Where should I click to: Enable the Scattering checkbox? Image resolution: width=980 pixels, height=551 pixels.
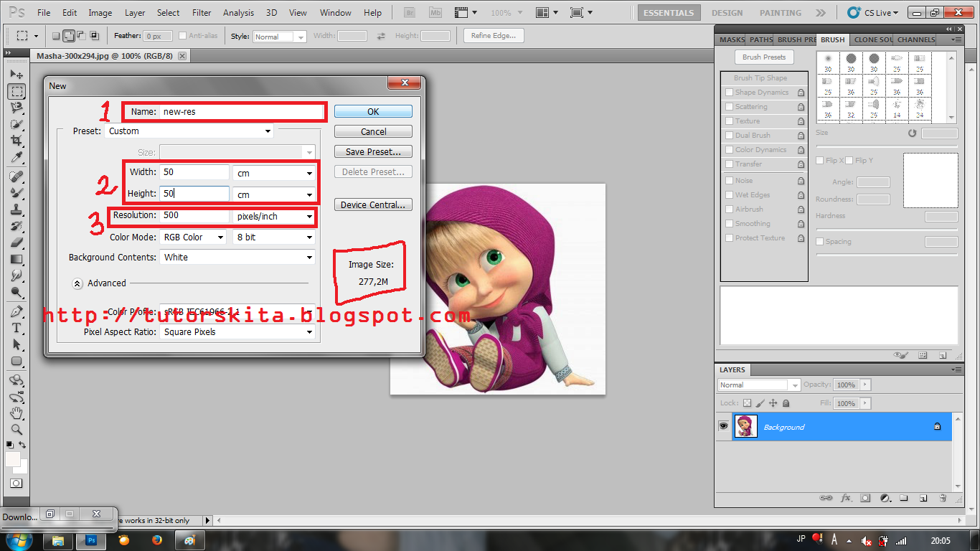[729, 107]
